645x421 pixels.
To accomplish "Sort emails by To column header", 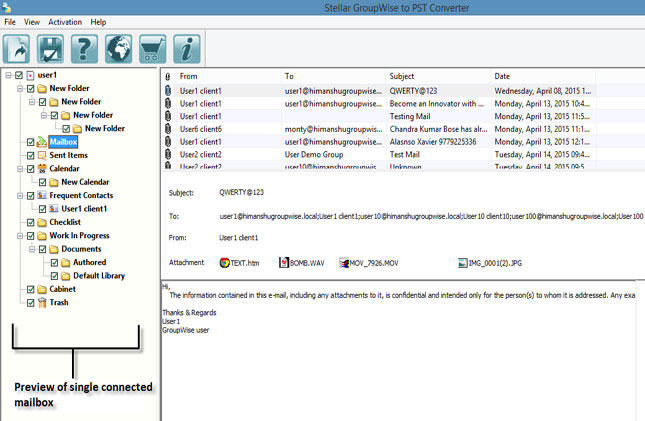I will [333, 77].
